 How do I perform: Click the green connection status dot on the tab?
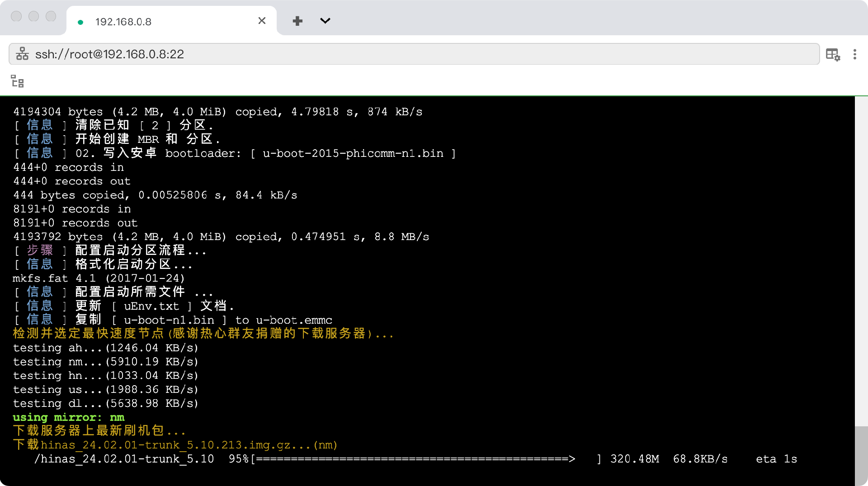80,22
